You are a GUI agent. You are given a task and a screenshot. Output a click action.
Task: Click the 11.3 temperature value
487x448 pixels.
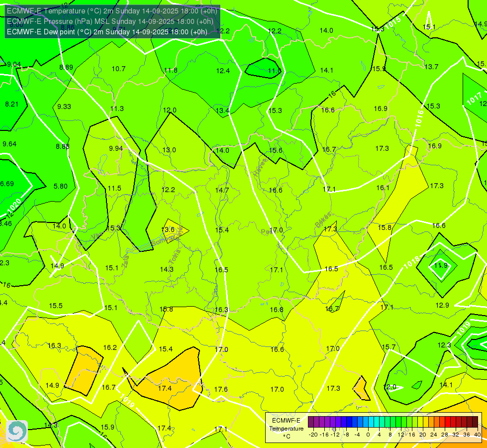pos(117,109)
